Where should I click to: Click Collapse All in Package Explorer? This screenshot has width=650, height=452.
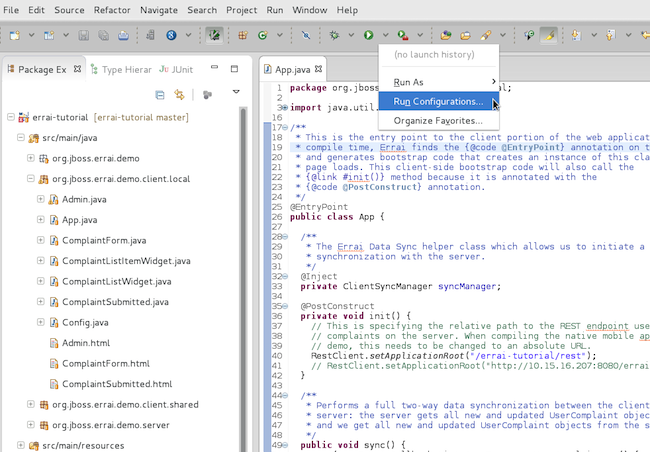tap(160, 95)
